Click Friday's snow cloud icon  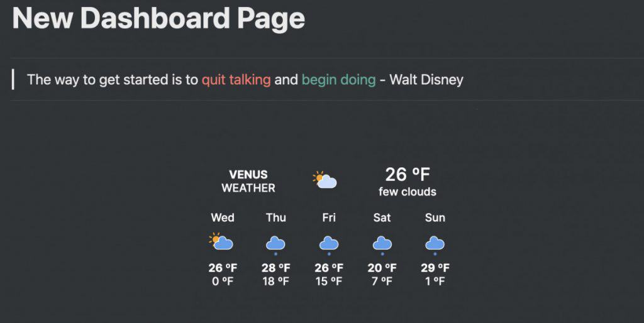pos(329,245)
